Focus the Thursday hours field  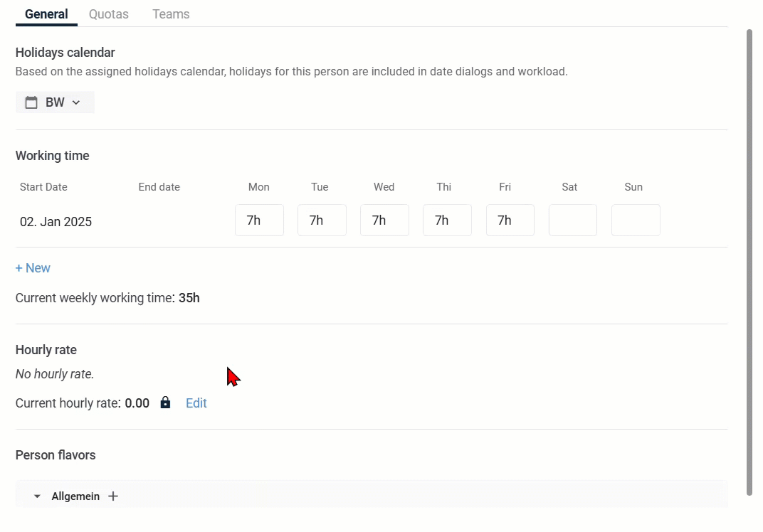tap(447, 220)
